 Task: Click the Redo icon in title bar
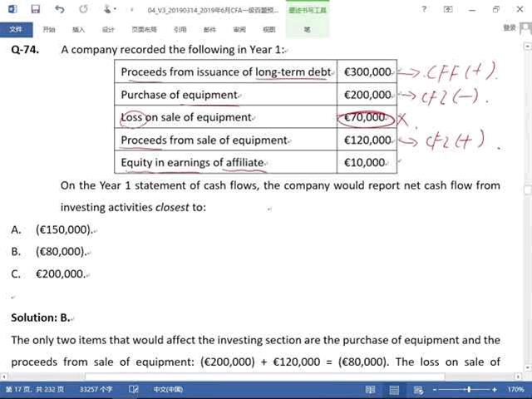(83, 9)
